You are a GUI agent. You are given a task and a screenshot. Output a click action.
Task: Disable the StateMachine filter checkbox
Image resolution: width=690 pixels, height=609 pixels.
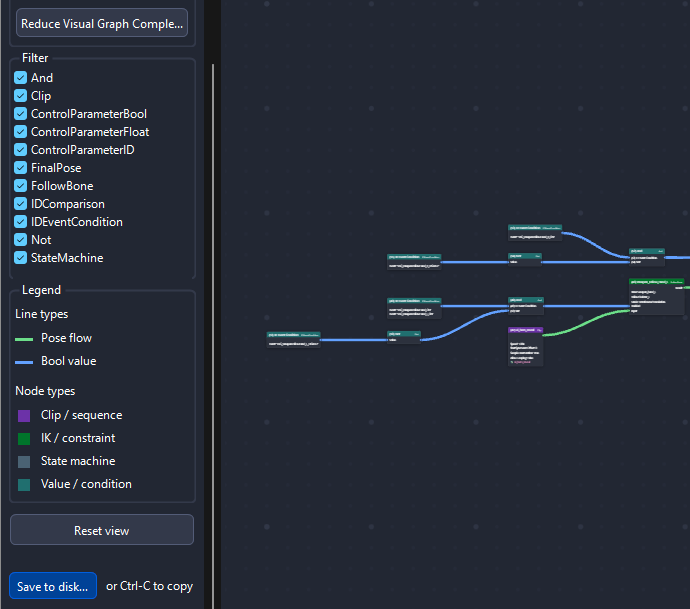pos(20,258)
